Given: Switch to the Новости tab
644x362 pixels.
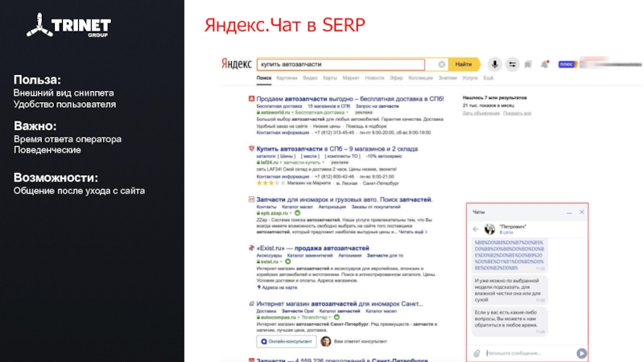Looking at the screenshot, I should tap(374, 78).
